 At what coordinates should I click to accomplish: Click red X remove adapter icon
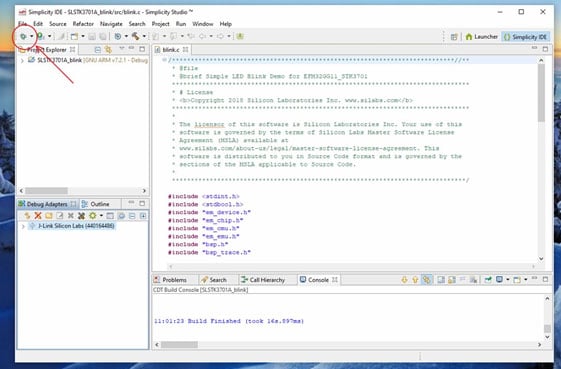(x=38, y=215)
